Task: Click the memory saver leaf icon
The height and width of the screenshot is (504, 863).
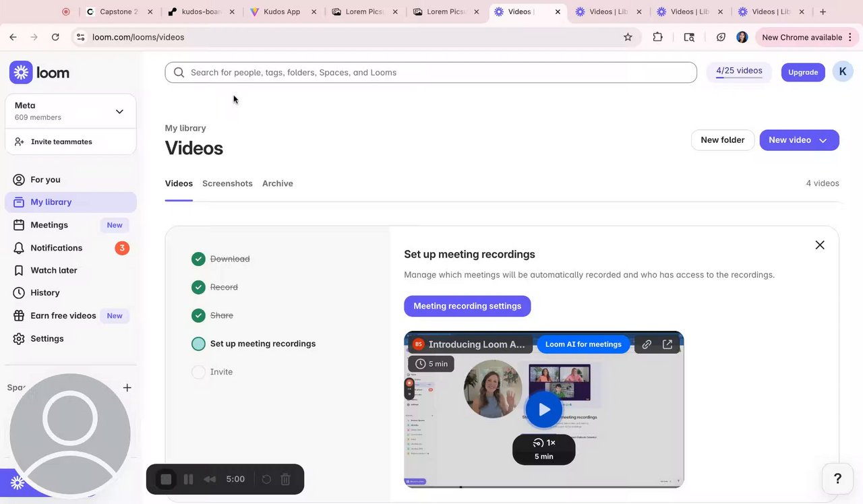Action: coord(721,37)
